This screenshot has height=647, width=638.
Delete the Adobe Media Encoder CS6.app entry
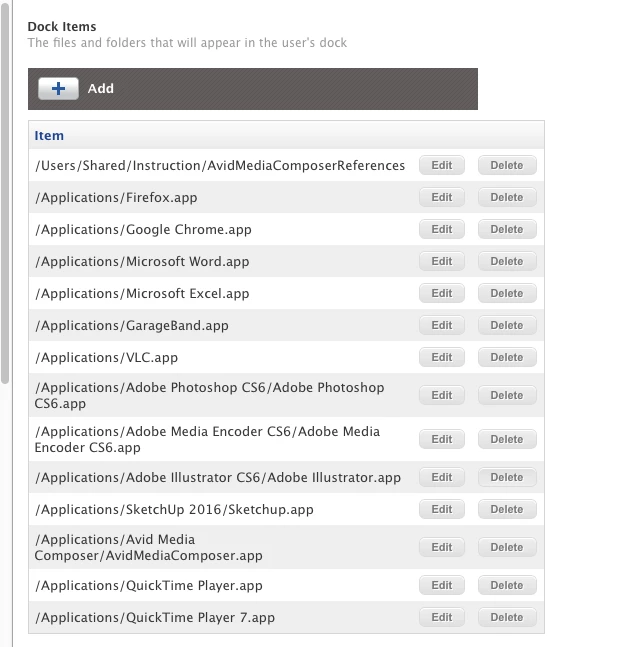pyautogui.click(x=507, y=439)
